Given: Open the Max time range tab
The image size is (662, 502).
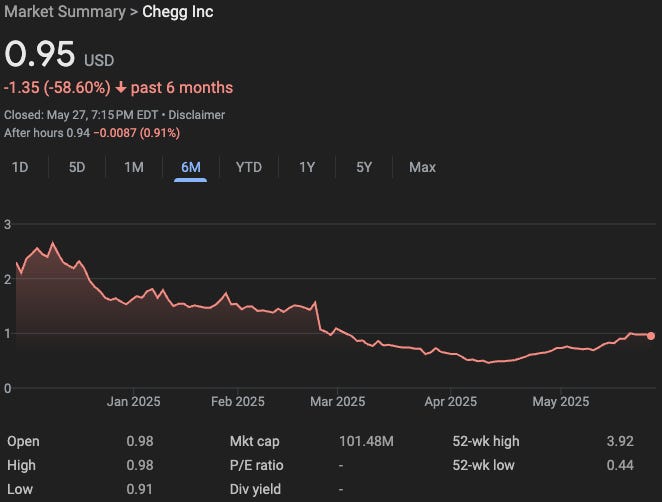Looking at the screenshot, I should pyautogui.click(x=422, y=167).
